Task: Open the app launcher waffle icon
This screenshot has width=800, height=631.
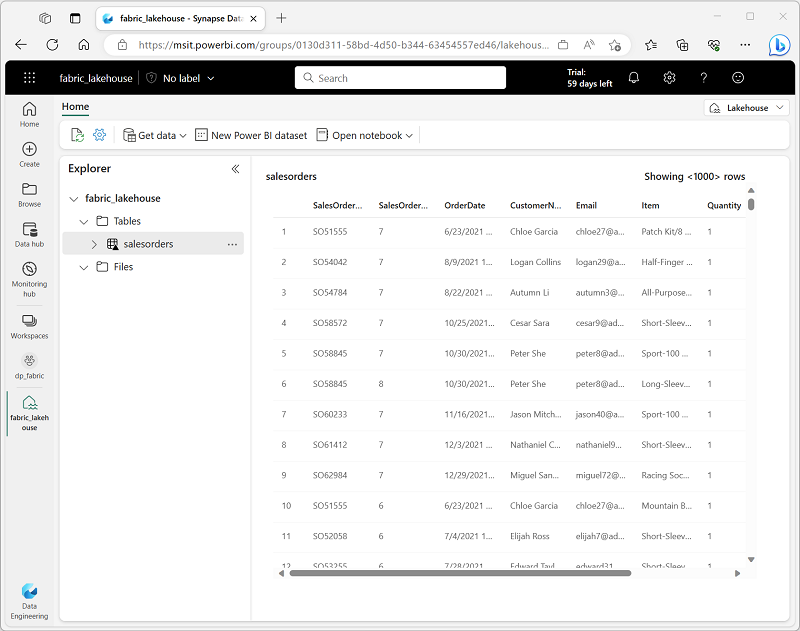Action: coord(29,78)
